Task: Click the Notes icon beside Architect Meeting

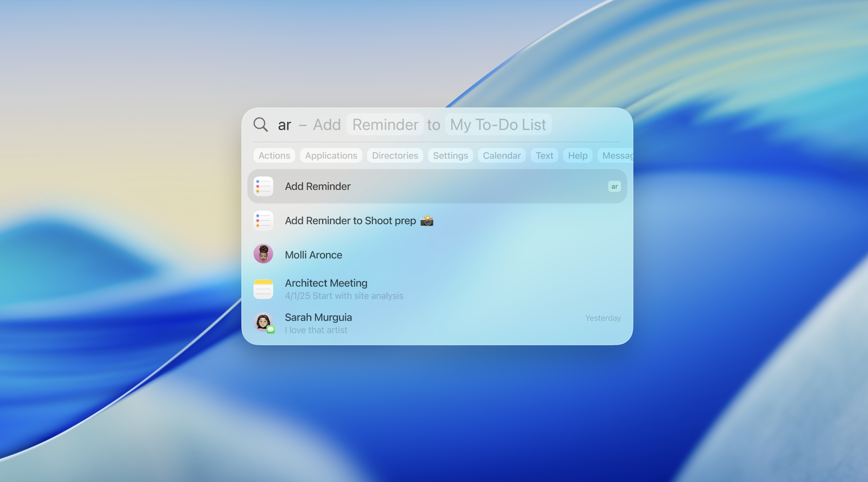Action: pyautogui.click(x=263, y=289)
